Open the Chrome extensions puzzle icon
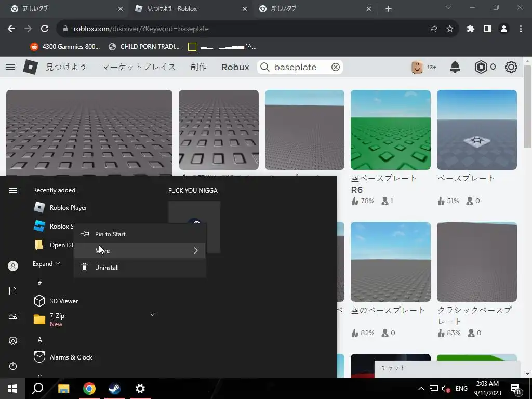 point(471,29)
